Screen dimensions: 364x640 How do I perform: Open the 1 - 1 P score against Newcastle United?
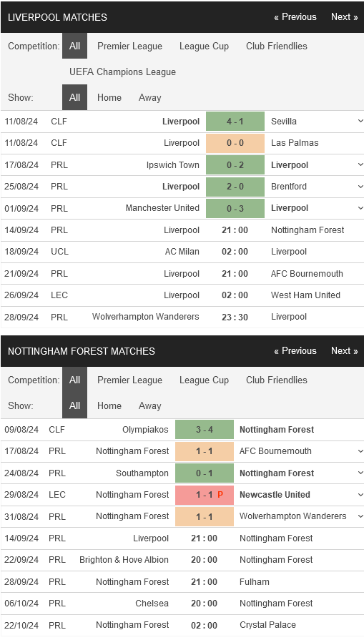point(205,495)
